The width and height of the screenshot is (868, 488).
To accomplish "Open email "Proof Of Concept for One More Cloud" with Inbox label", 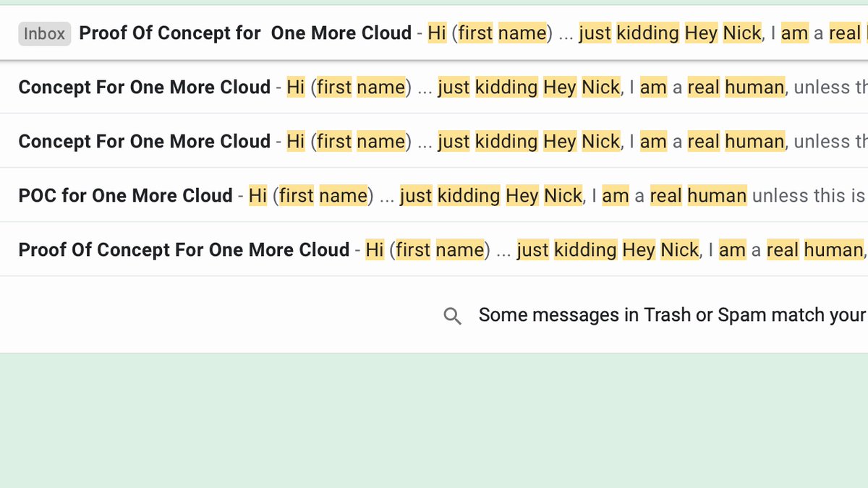I will pos(434,33).
